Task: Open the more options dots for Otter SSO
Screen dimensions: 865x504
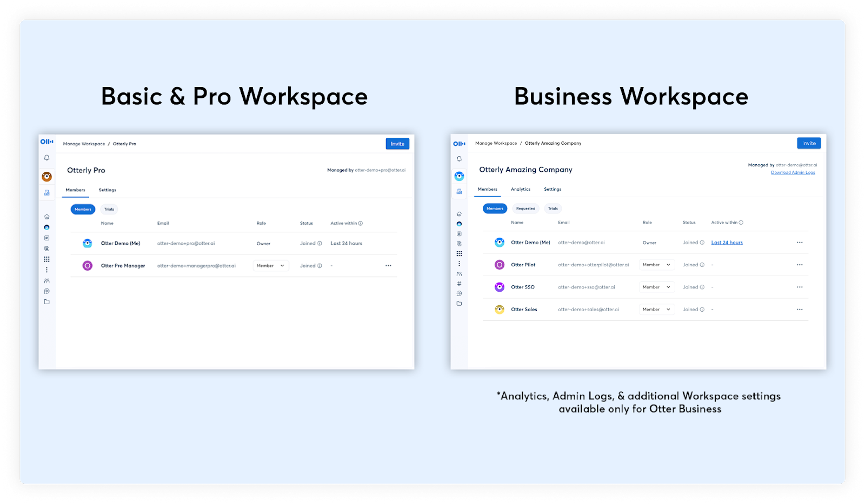Action: (800, 287)
